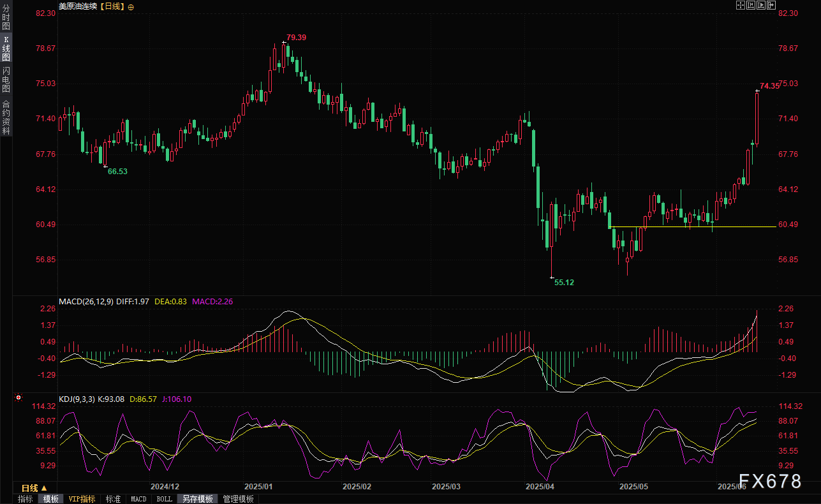Open the 闪电图 view
The height and width of the screenshot is (504, 821).
(x=6, y=79)
